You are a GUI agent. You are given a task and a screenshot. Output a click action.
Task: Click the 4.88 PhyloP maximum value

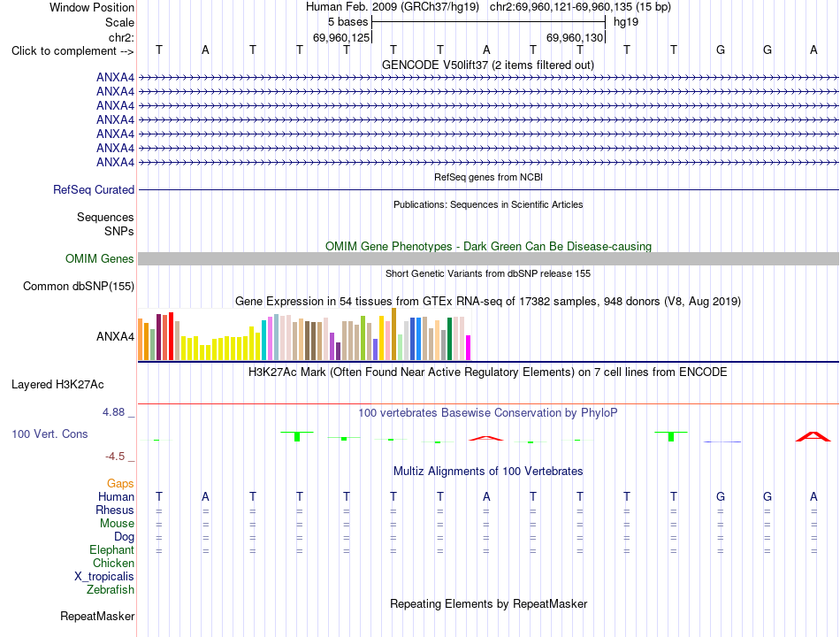113,412
